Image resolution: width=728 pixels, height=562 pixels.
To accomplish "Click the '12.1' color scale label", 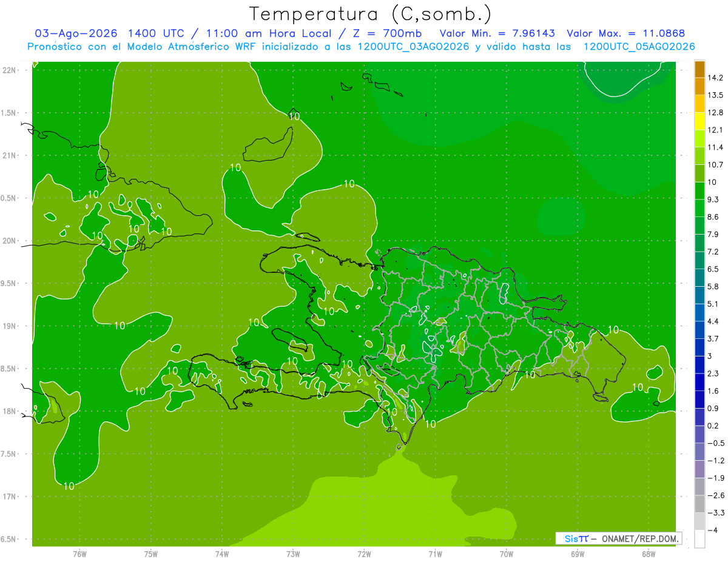I will click(x=715, y=130).
